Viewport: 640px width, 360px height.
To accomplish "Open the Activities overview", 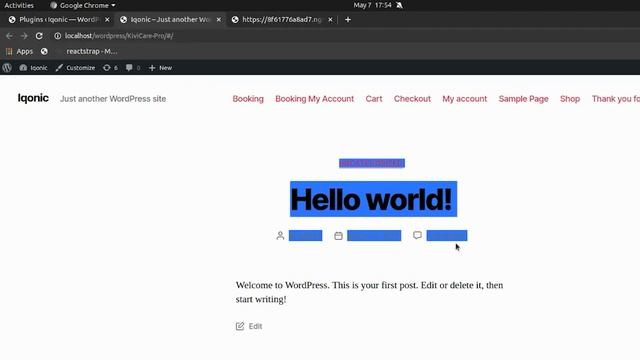I will pos(19,5).
